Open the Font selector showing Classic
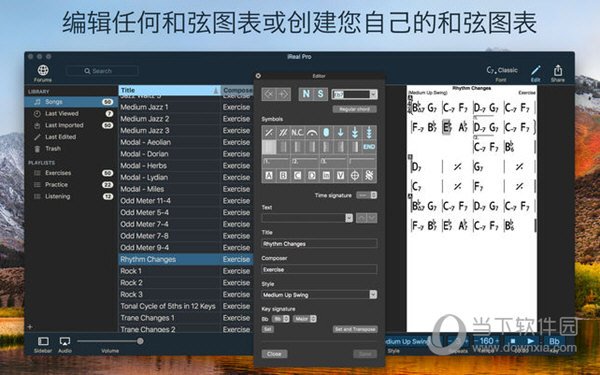 (x=502, y=70)
